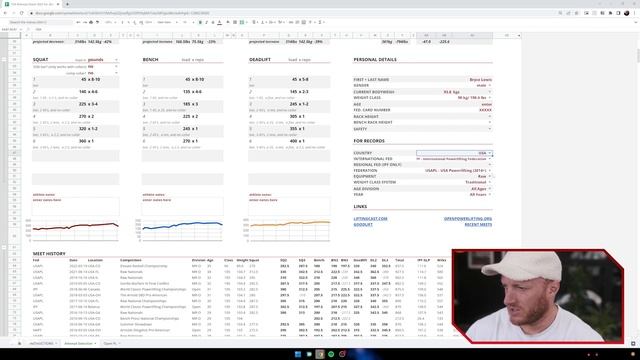Open the GOODLIFT link
640x360 pixels.
pos(363,224)
